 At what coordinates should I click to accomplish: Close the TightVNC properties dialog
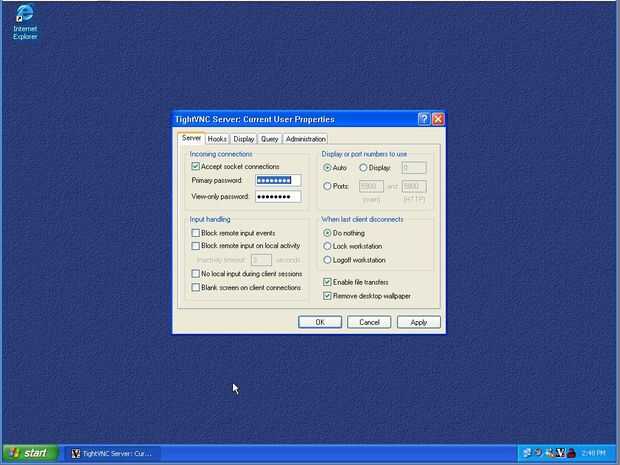(438, 119)
